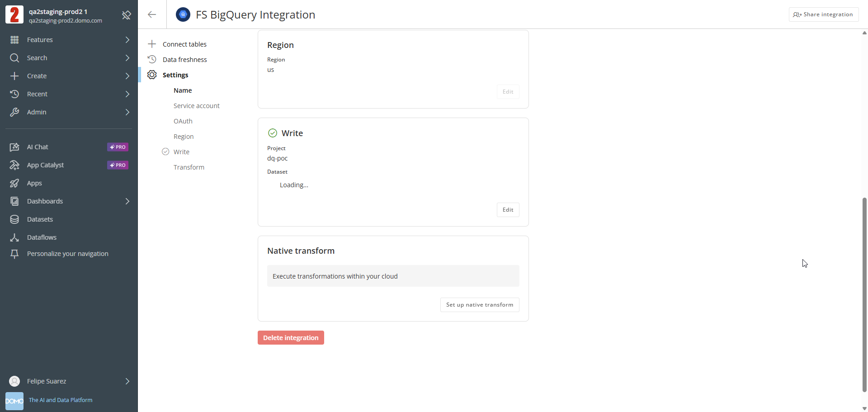Click the Domo instance logo icon
The width and height of the screenshot is (868, 412).
[14, 14]
